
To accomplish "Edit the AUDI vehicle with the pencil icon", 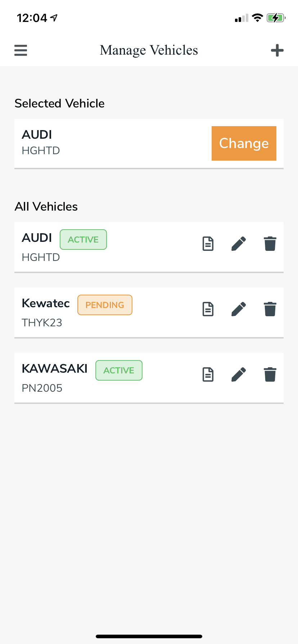I will click(239, 243).
